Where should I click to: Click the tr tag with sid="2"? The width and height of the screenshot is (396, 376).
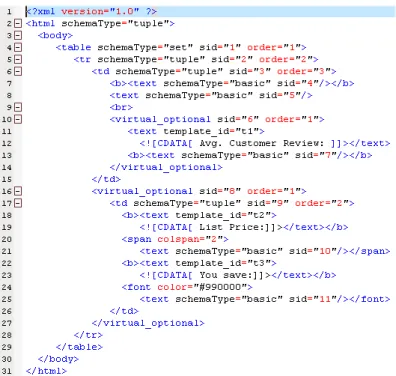pos(196,59)
